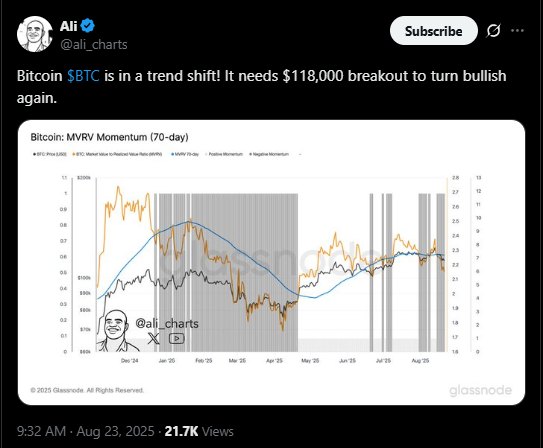Open the @ali_charts handle link
The height and width of the screenshot is (448, 543).
[94, 45]
